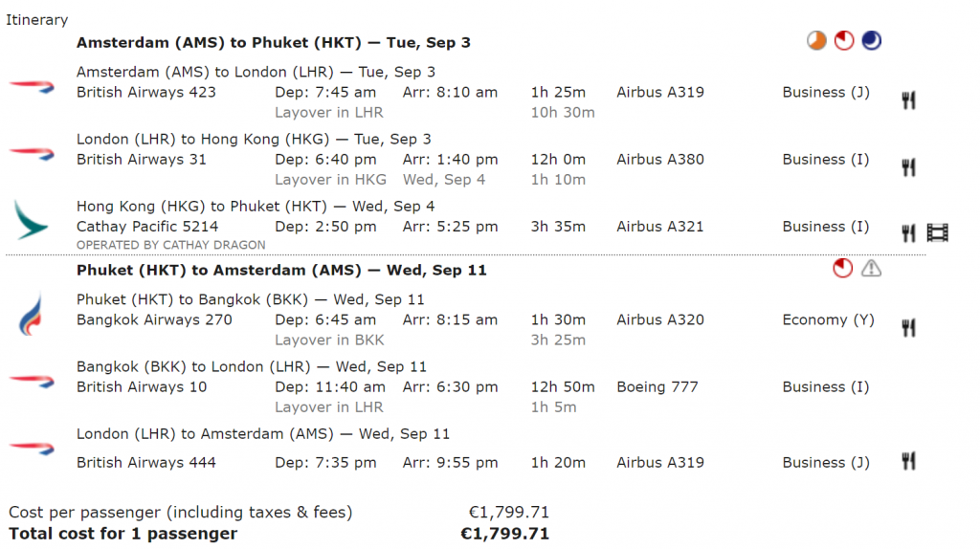980x549 pixels.
Task: Select the Phuket to Amsterdam return heading
Action: click(281, 270)
